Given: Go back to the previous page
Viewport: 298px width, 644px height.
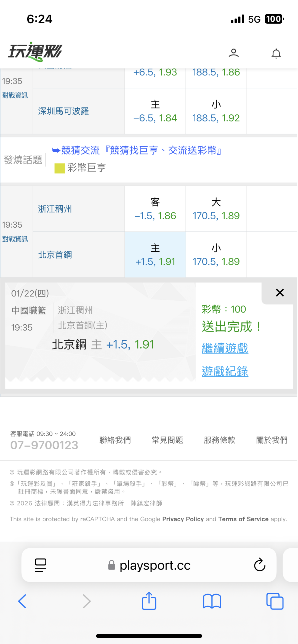Looking at the screenshot, I should coord(22,601).
